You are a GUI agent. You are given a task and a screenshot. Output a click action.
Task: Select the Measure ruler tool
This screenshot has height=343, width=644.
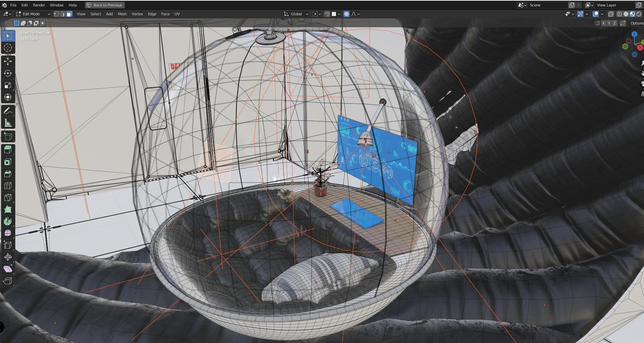(x=8, y=123)
